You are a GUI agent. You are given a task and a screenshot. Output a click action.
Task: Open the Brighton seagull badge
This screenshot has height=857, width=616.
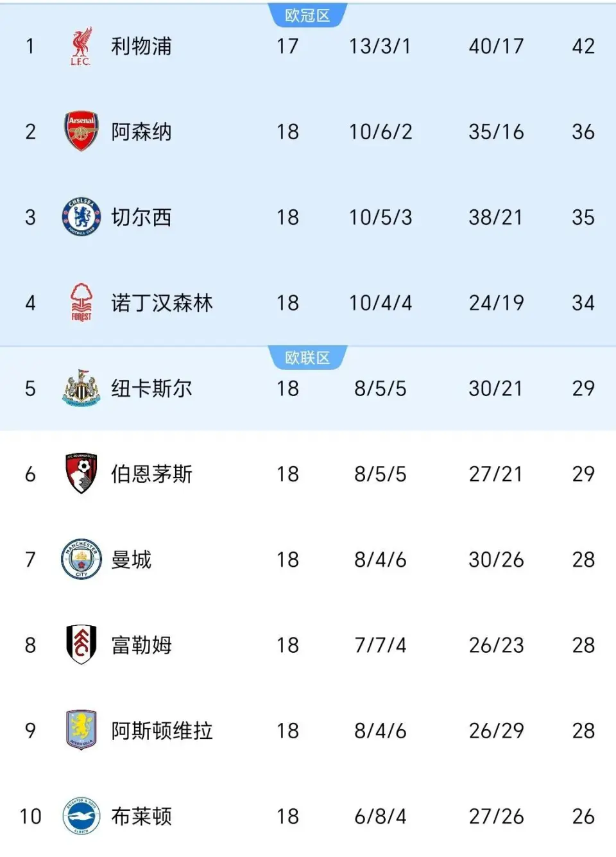pyautogui.click(x=81, y=816)
